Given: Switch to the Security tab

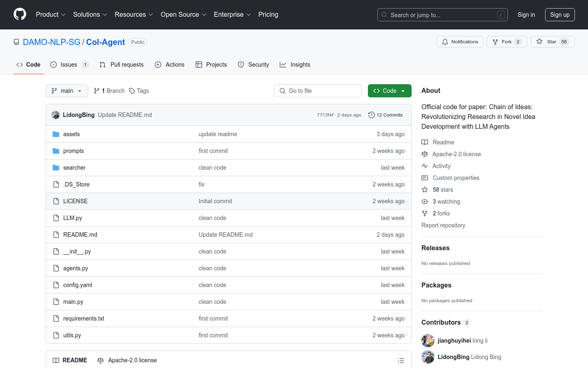Looking at the screenshot, I should (x=253, y=65).
